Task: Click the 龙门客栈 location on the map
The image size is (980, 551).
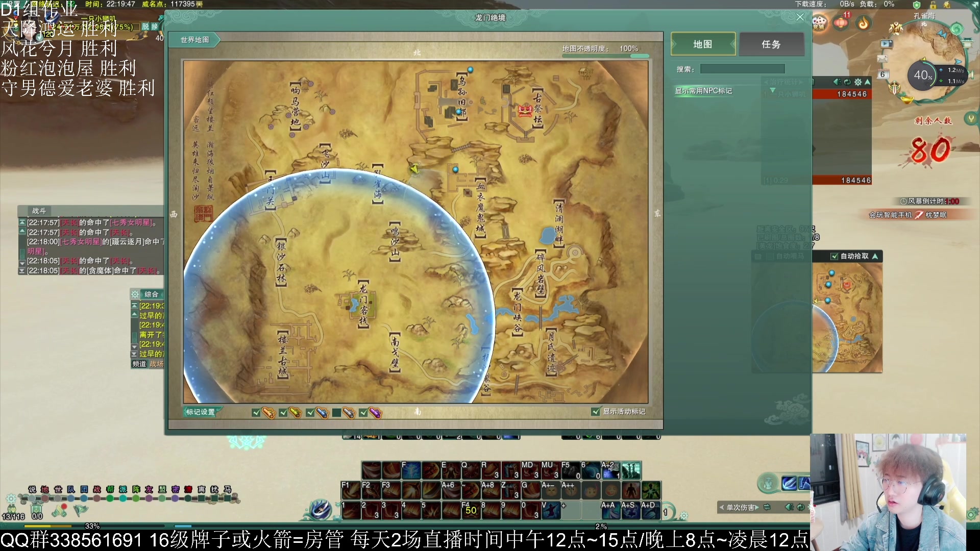Action: [x=362, y=305]
